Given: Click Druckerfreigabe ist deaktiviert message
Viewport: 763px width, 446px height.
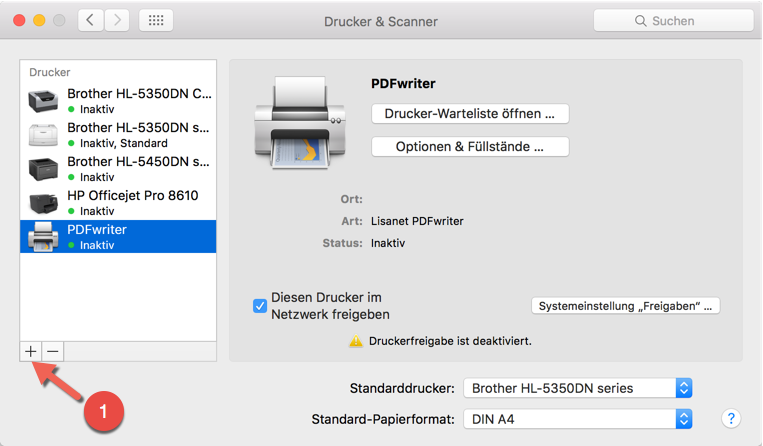Looking at the screenshot, I should [450, 341].
